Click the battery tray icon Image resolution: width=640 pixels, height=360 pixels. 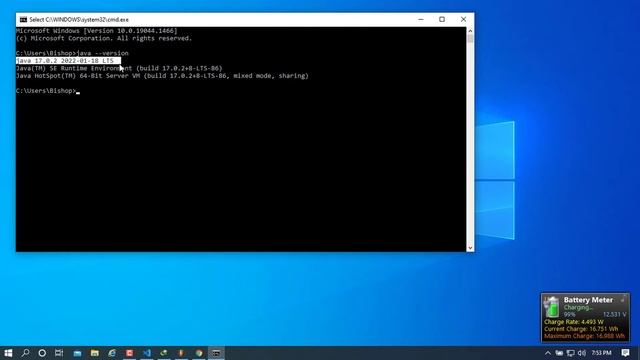click(x=559, y=353)
